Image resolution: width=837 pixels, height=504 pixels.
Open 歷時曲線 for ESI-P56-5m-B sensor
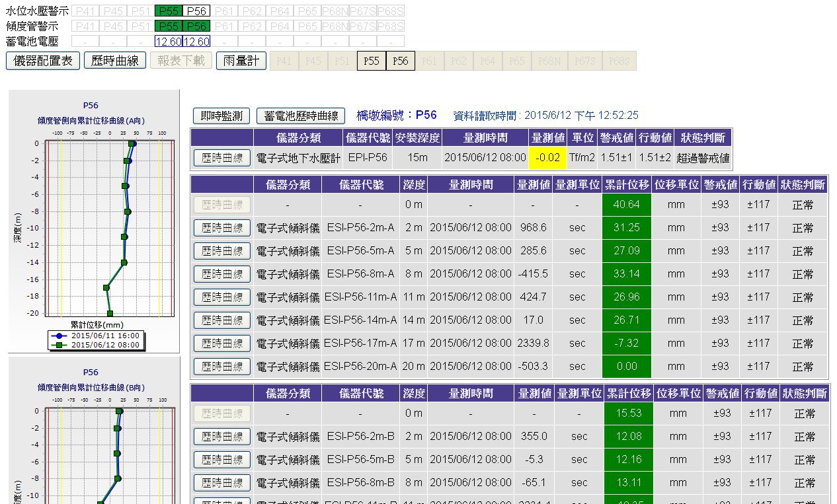point(222,460)
